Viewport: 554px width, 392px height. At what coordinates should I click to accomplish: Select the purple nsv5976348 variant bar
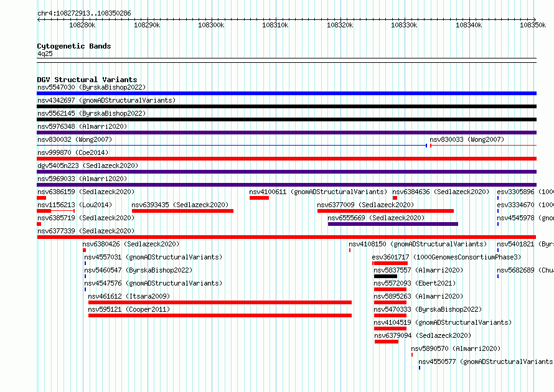pos(286,133)
